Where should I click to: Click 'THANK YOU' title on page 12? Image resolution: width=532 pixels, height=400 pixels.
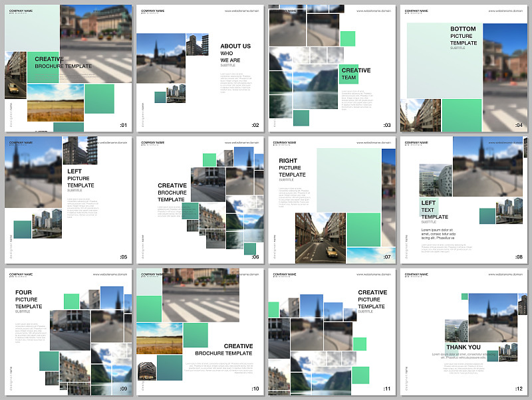tap(464, 347)
